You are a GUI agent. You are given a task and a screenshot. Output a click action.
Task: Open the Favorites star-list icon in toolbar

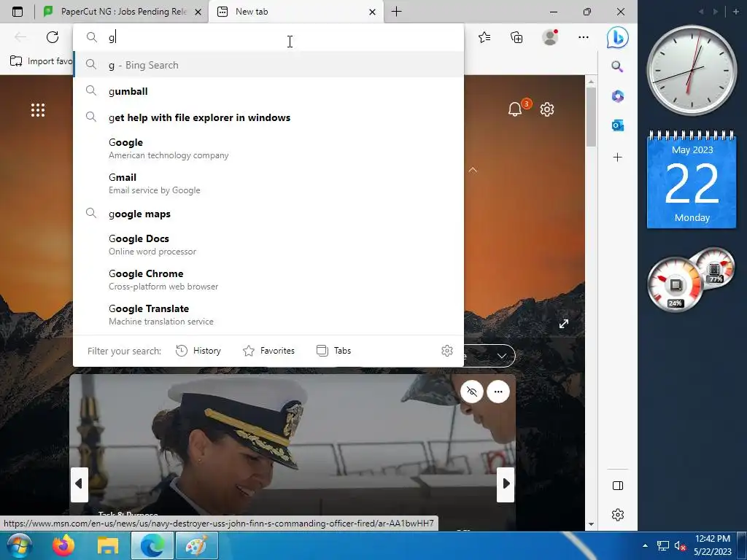tap(484, 37)
